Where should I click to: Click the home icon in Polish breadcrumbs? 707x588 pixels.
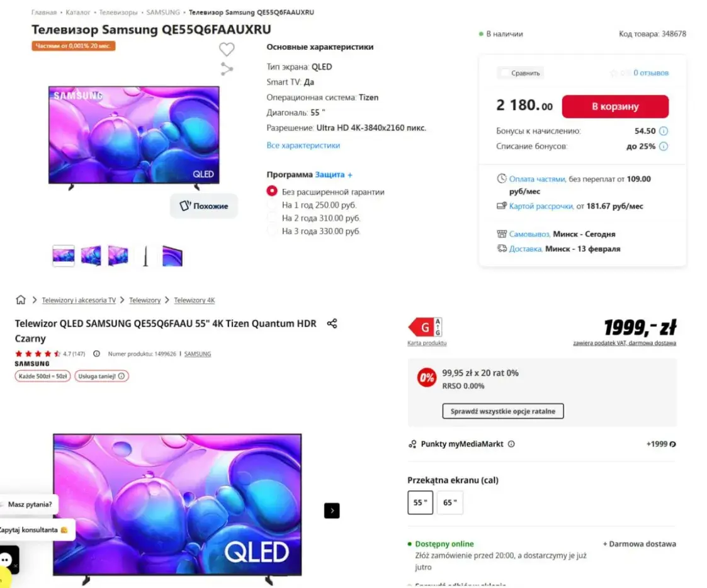click(x=21, y=300)
